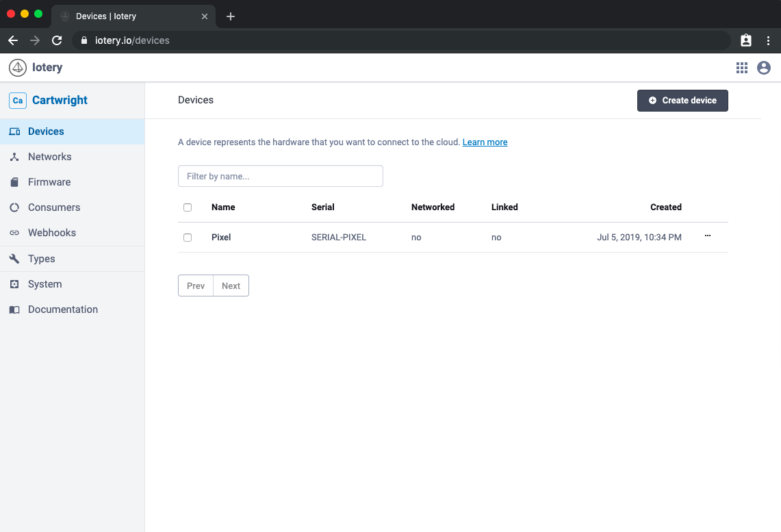Open the Networks menu item
The width and height of the screenshot is (781, 532).
[x=73, y=157]
